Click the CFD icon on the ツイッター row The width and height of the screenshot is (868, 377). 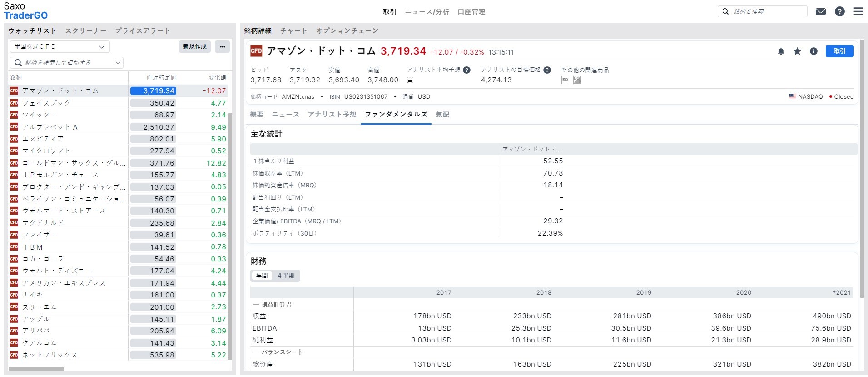click(x=14, y=115)
